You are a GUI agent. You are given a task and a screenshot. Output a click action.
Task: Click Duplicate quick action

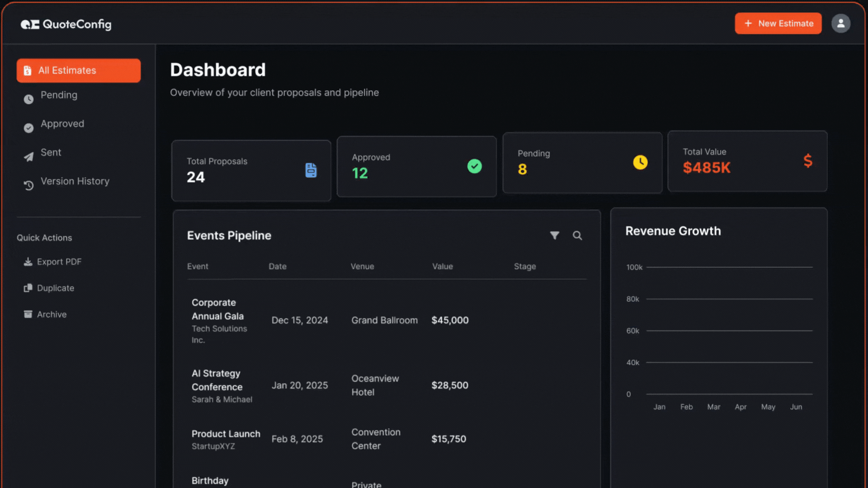pos(55,288)
